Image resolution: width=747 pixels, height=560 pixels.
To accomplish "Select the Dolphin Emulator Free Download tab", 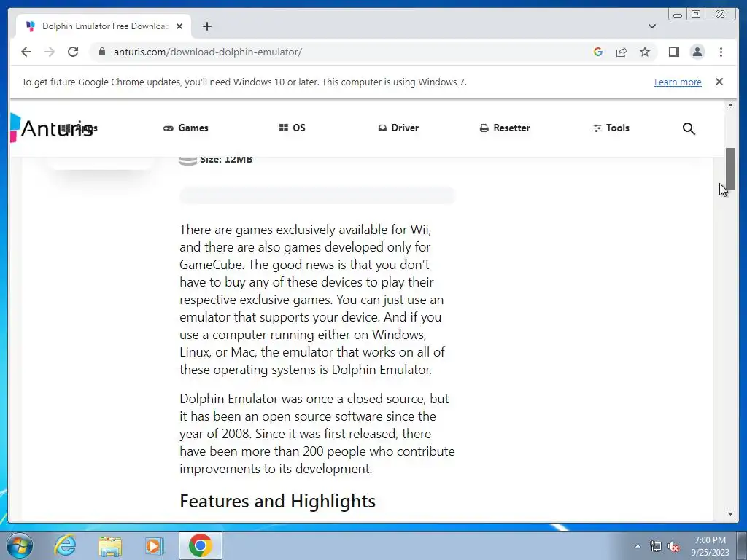I will click(104, 26).
